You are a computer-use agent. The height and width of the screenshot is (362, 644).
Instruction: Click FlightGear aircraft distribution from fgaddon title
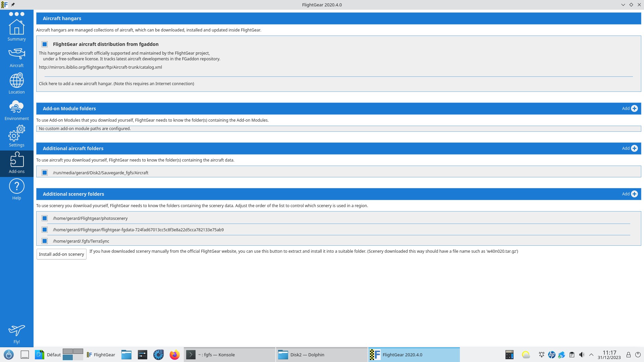pyautogui.click(x=106, y=44)
